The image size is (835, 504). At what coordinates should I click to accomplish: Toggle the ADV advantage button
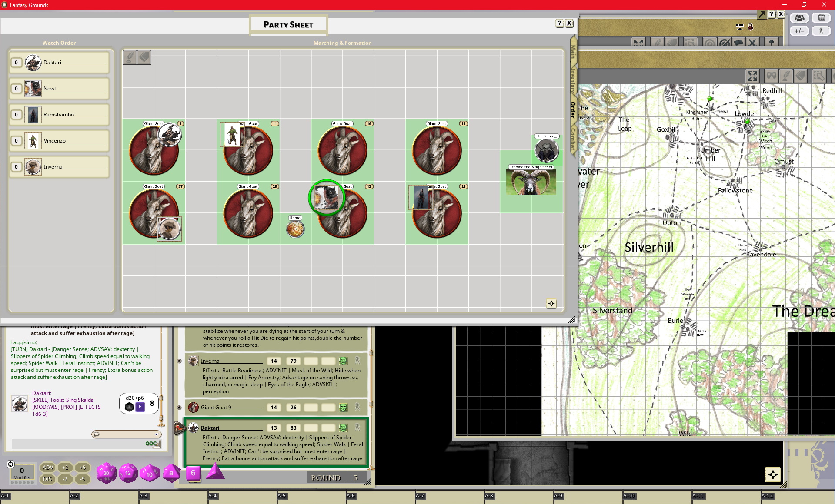(x=48, y=468)
